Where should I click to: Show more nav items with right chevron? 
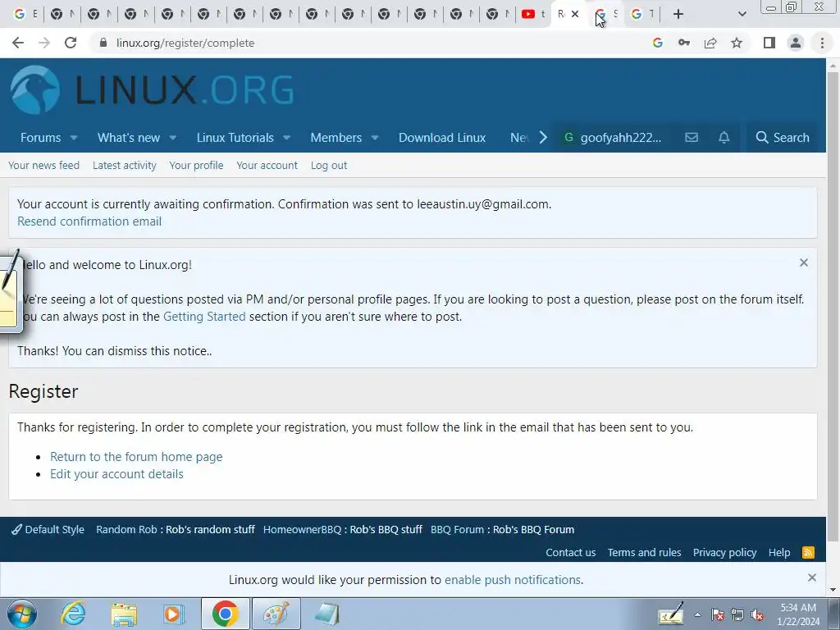click(543, 138)
